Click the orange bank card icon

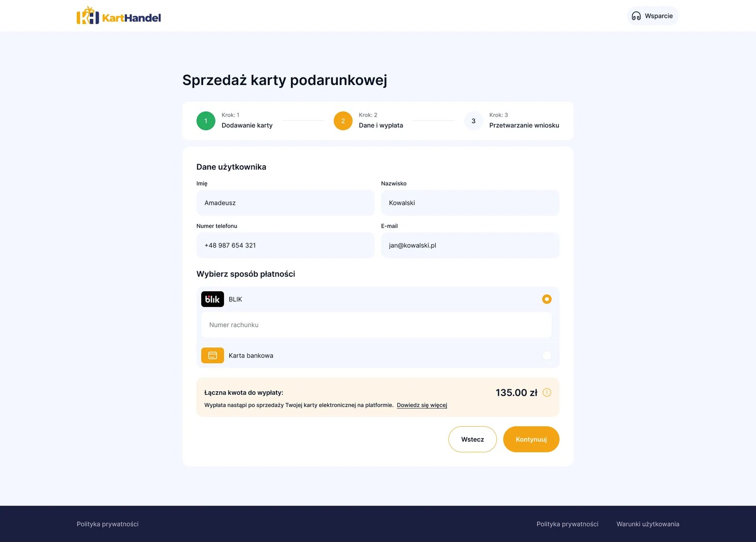pyautogui.click(x=213, y=356)
